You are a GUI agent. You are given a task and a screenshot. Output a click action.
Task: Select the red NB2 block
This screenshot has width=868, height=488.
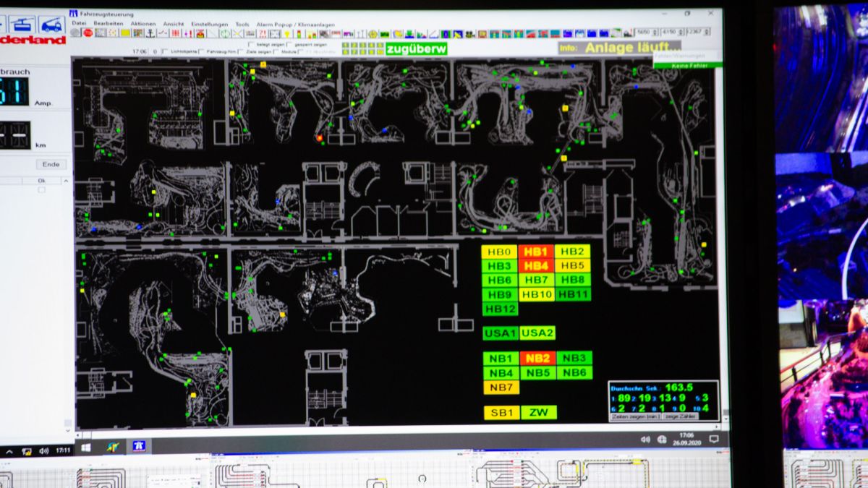point(538,358)
